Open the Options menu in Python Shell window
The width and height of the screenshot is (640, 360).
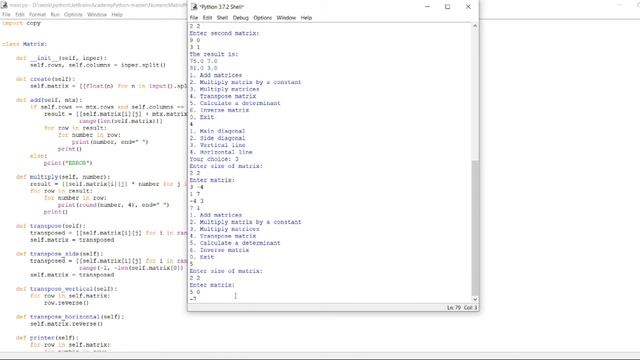pyautogui.click(x=262, y=18)
